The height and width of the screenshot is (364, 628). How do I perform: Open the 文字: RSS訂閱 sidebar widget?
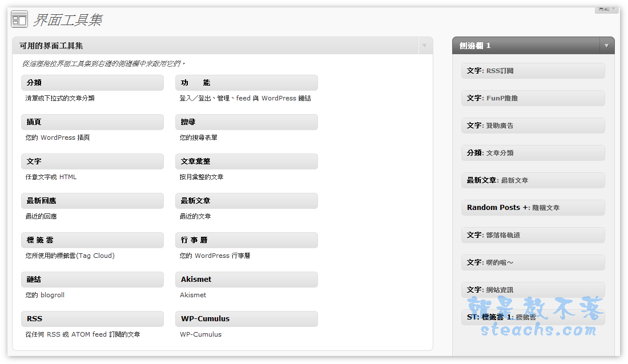533,71
